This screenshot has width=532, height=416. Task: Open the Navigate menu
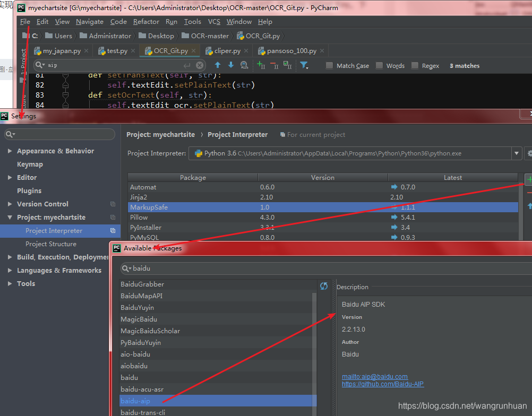click(x=90, y=21)
